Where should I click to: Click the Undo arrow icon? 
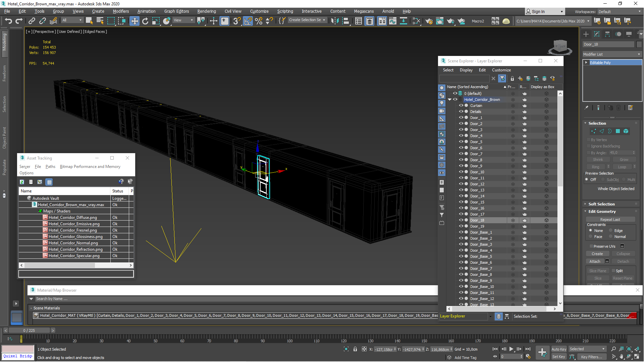(x=8, y=21)
